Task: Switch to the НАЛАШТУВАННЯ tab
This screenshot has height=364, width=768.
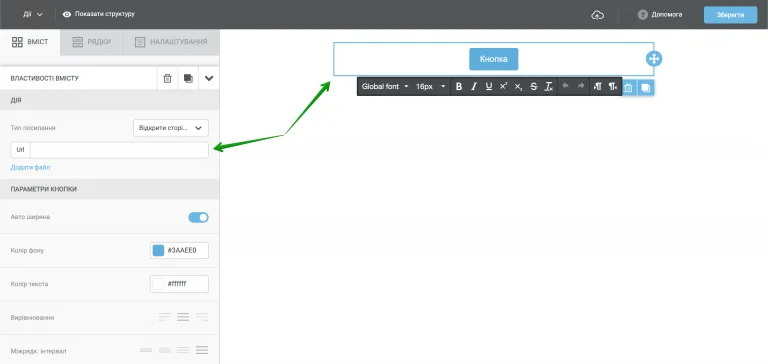Action: click(171, 42)
